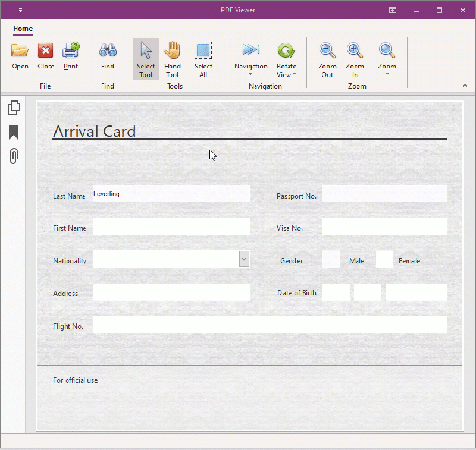Click inside the First Name field

coord(171,227)
